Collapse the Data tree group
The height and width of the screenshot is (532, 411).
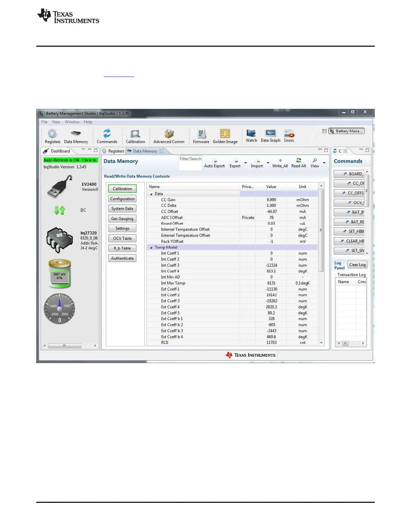coord(151,194)
